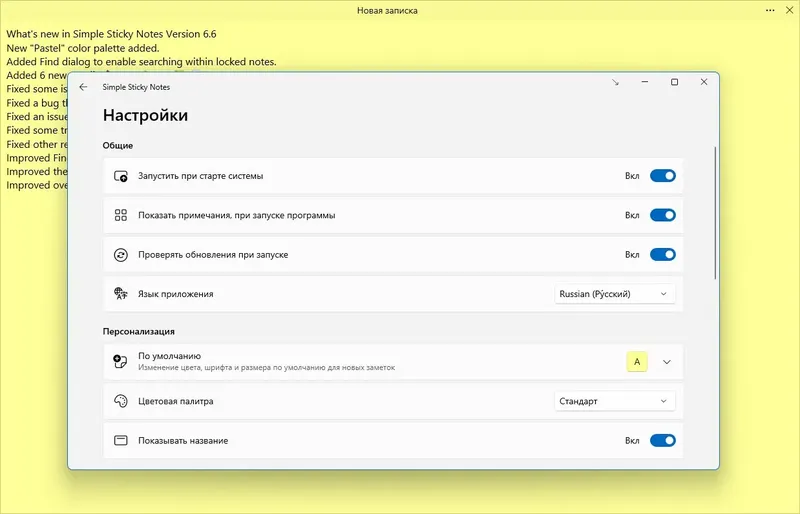The image size is (800, 514).
Task: Click the Изменение цвета, шрифта и размера description text
Action: click(266, 368)
